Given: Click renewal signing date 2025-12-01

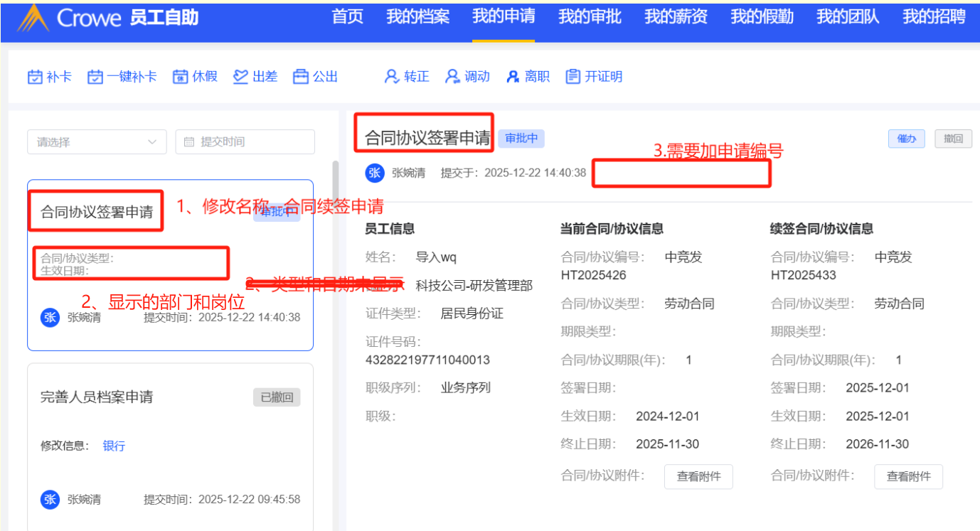Looking at the screenshot, I should tap(878, 388).
